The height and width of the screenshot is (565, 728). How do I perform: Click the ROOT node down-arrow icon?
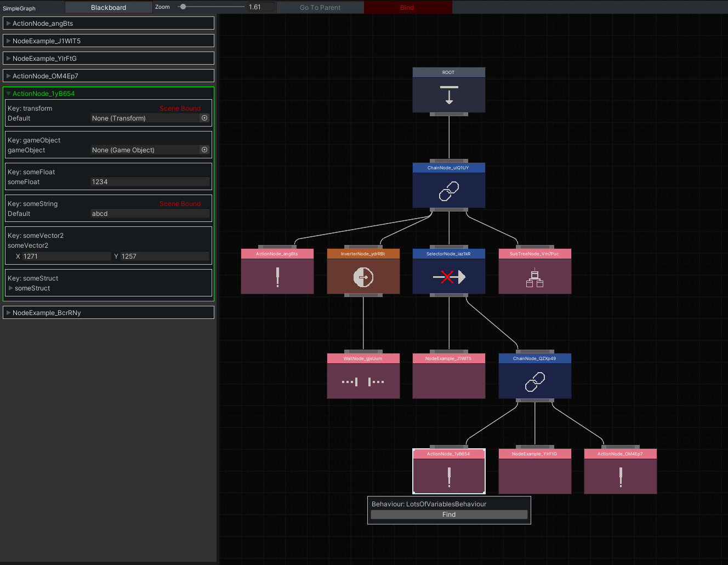click(x=449, y=95)
